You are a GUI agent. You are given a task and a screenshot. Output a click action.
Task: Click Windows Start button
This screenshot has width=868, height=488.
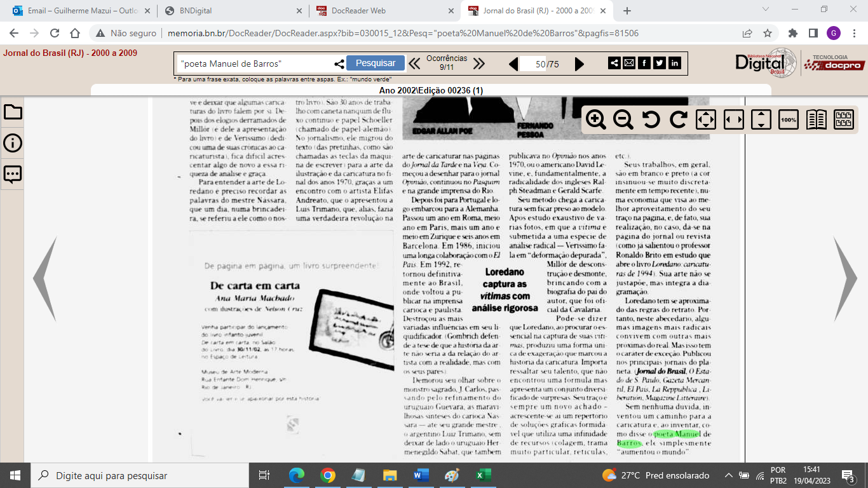[x=15, y=475]
